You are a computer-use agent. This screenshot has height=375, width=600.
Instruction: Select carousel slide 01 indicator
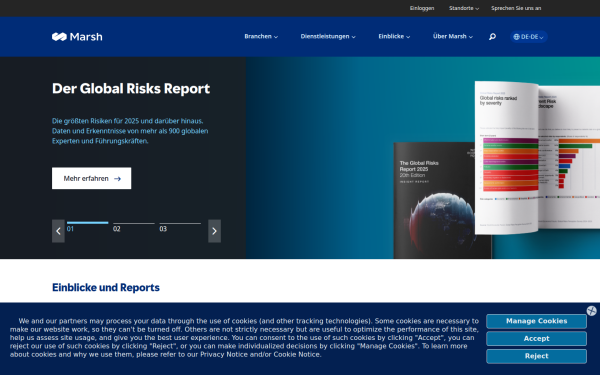click(x=88, y=227)
